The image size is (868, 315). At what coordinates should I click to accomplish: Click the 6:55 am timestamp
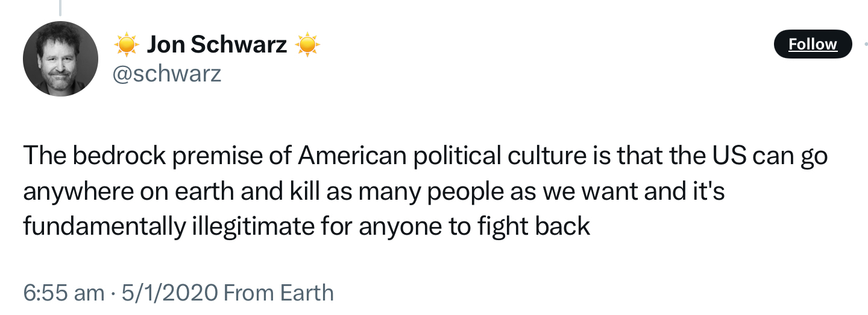coord(63,293)
